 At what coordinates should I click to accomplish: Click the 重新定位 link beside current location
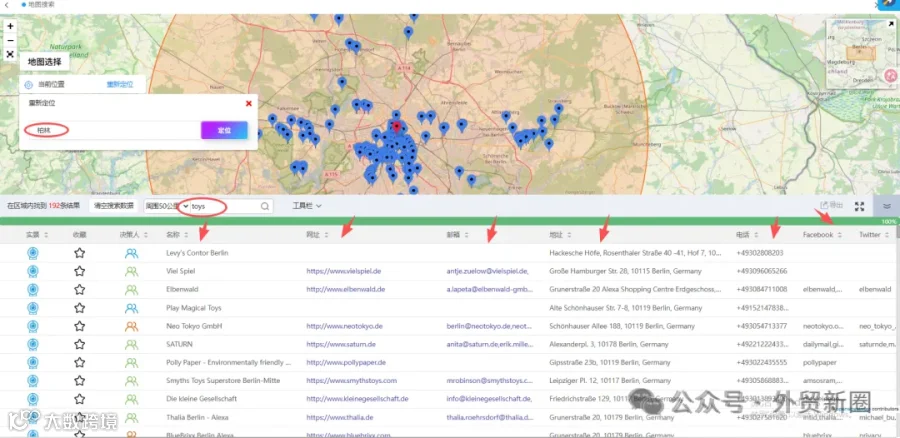click(120, 84)
